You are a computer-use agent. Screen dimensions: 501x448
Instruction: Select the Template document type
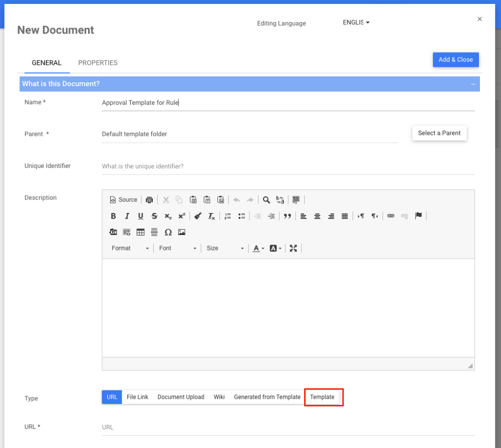[x=322, y=397]
